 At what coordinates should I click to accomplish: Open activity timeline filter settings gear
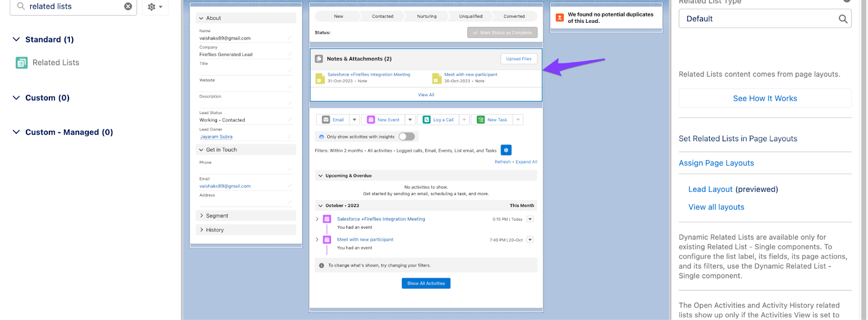pyautogui.click(x=506, y=150)
